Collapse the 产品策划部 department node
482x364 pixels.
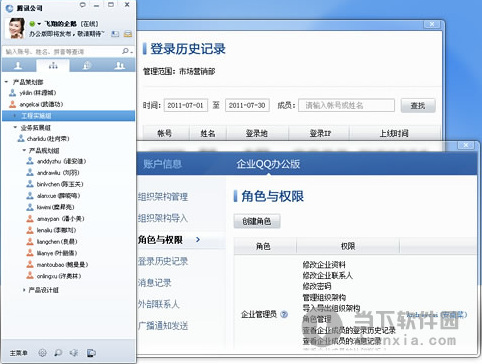[x=6, y=82]
